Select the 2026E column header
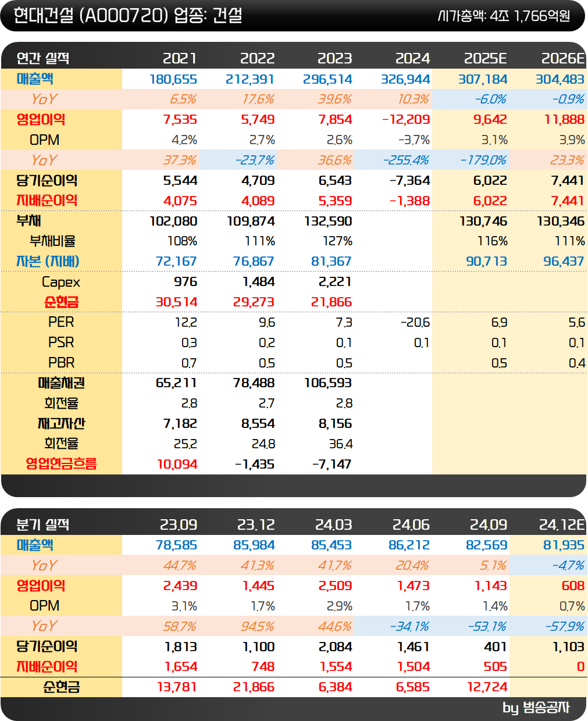The height and width of the screenshot is (721, 588). coord(563,58)
